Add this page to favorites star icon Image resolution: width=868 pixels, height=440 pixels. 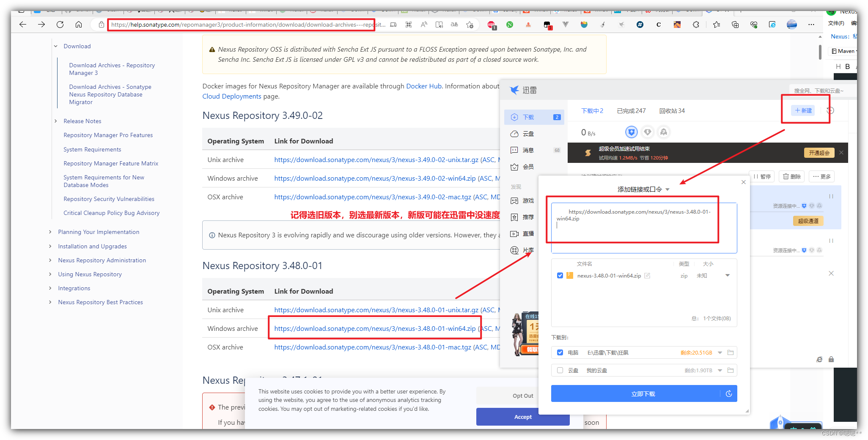[x=470, y=25]
